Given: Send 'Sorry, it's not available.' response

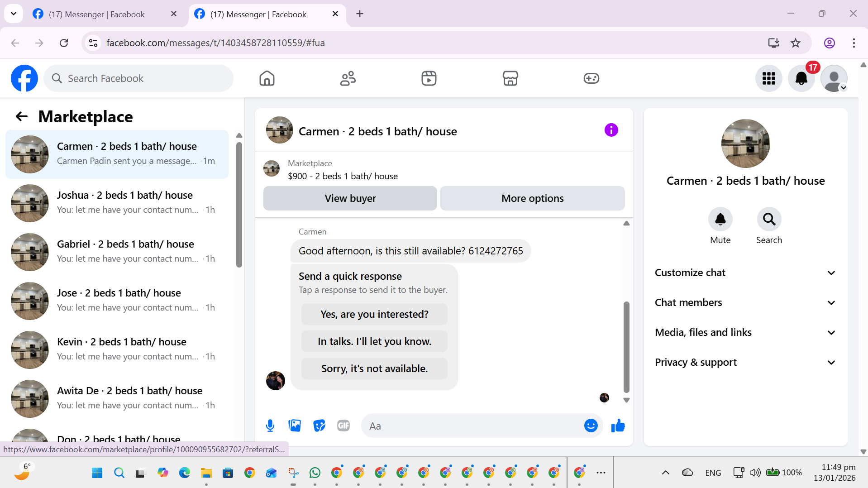Looking at the screenshot, I should click(374, 368).
